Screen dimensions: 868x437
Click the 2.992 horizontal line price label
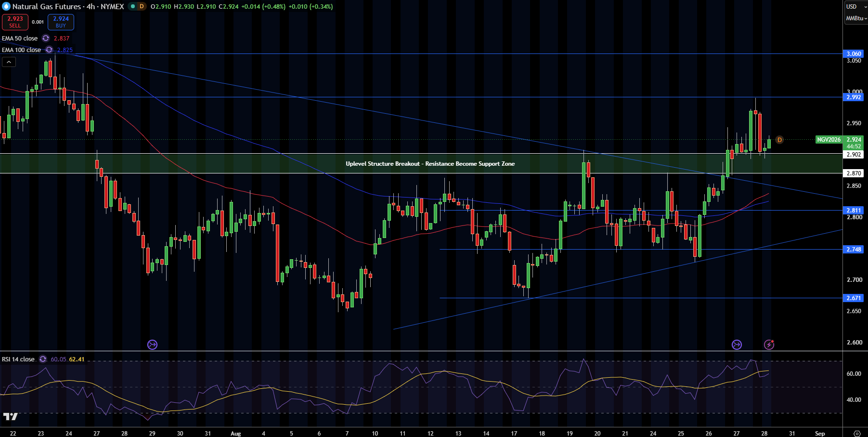pos(854,97)
